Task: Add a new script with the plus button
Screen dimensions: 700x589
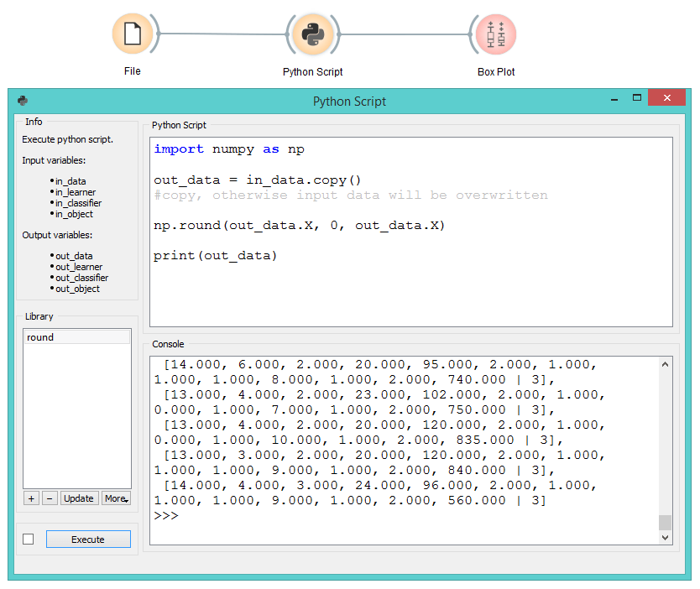Action: click(x=31, y=498)
